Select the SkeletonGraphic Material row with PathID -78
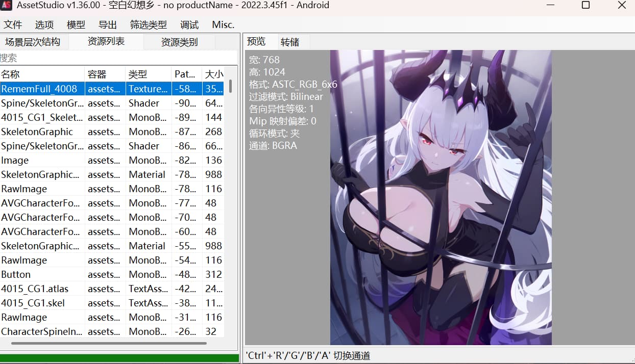635x364 pixels. point(112,174)
